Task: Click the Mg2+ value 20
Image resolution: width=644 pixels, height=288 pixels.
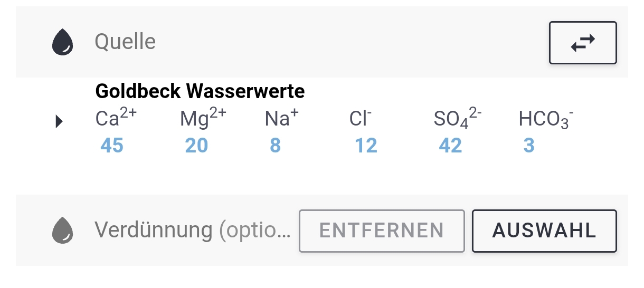Action: click(196, 146)
